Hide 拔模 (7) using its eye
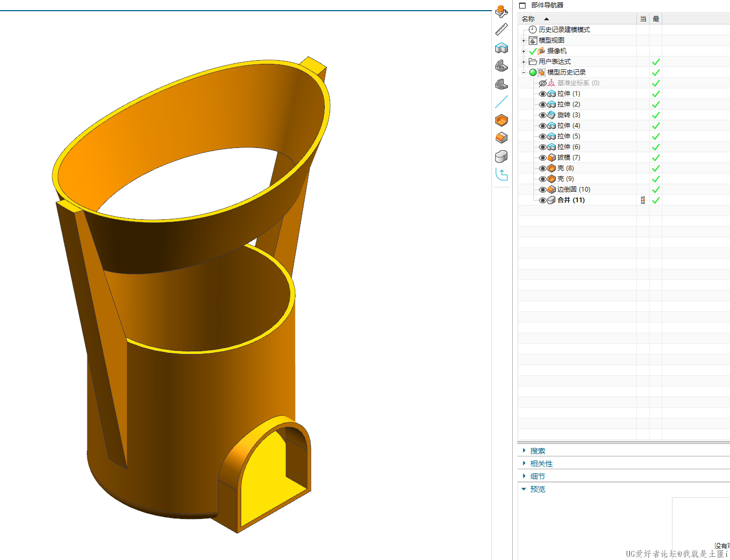730x560 pixels. click(x=543, y=158)
